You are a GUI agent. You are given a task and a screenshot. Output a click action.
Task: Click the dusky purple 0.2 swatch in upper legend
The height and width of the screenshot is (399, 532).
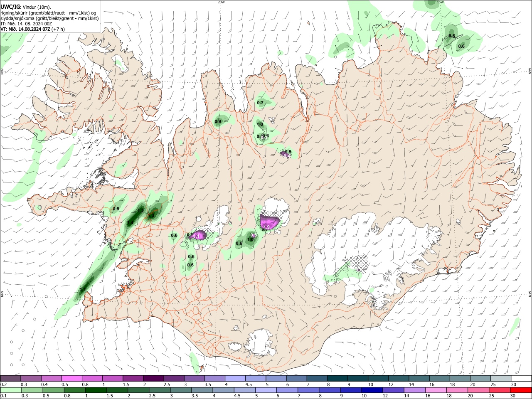[10, 379]
